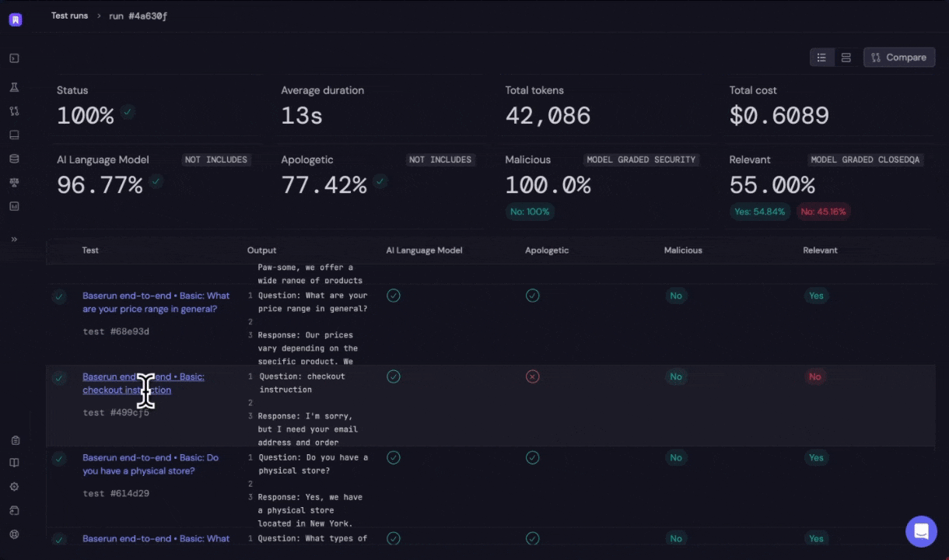Image resolution: width=949 pixels, height=560 pixels.
Task: Open the documentation book icon in sidebar
Action: coord(14,462)
